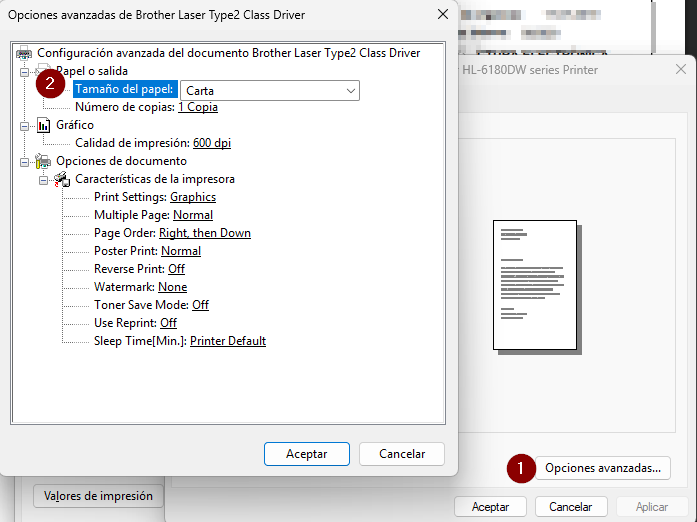Open the Tamaño del papel Carta dropdown
Image resolution: width=697 pixels, height=522 pixels.
coord(270,91)
